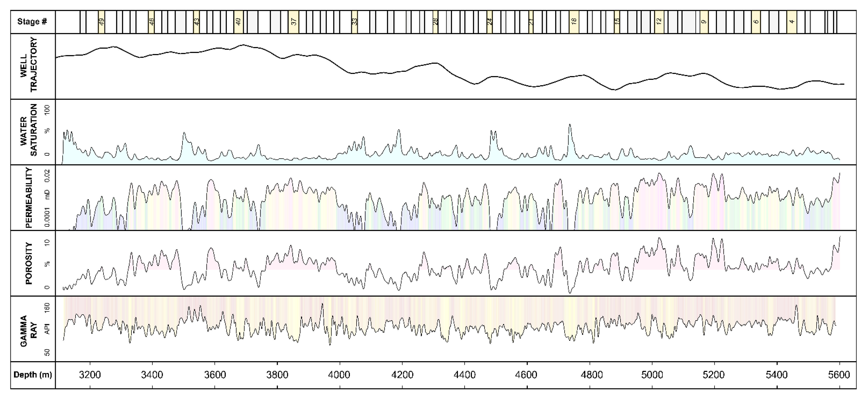The image size is (868, 400).
Task: Select the stage 18 marker
Action: 574,21
